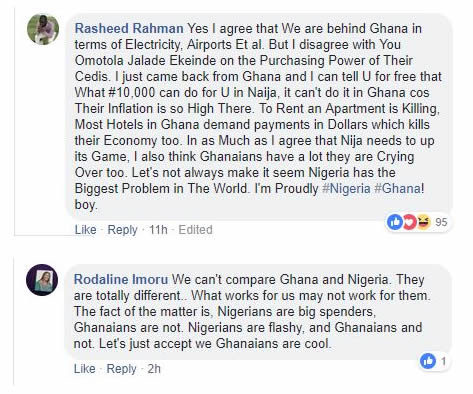Image resolution: width=473 pixels, height=394 pixels.
Task: Click the thumbs-up icon on Rodaline's comment
Action: tap(428, 361)
